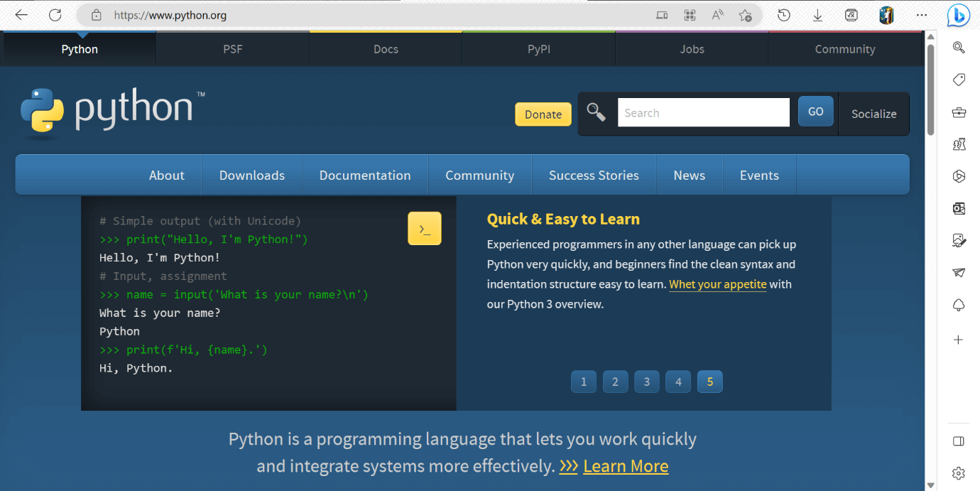Switch to the PyPI tab

coord(538,49)
